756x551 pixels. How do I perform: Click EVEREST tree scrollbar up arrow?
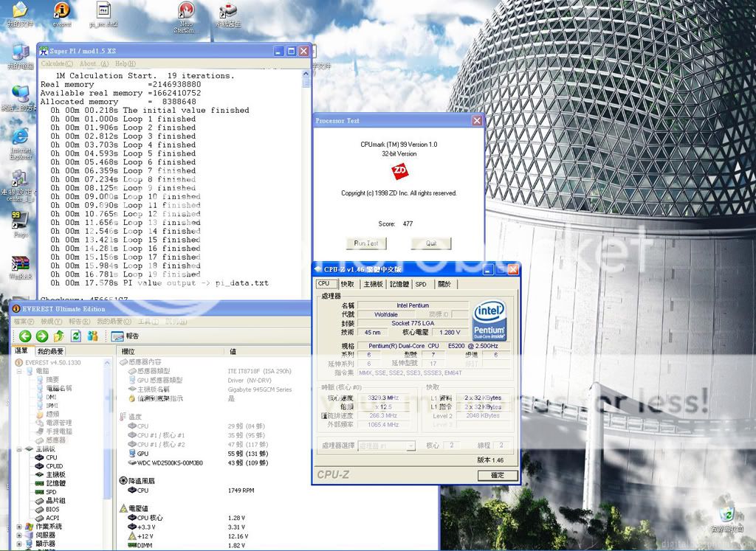[x=107, y=363]
